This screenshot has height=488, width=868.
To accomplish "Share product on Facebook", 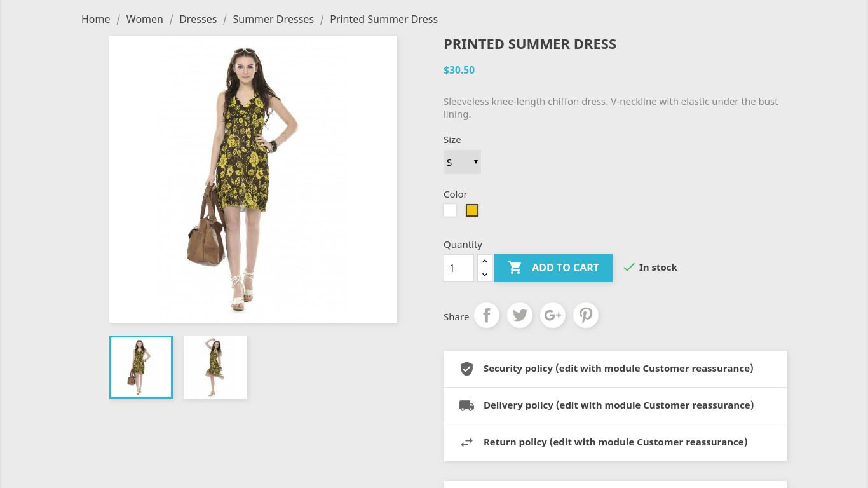I will click(x=487, y=315).
